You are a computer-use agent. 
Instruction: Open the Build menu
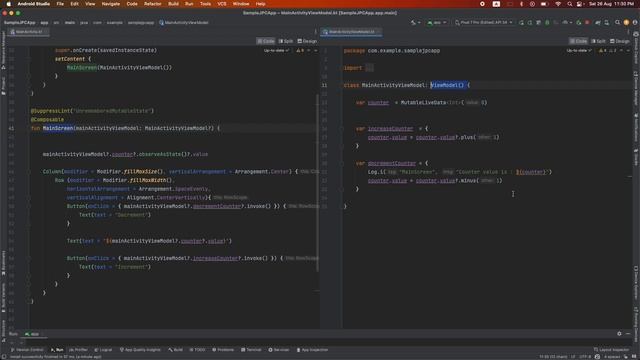coord(173,4)
